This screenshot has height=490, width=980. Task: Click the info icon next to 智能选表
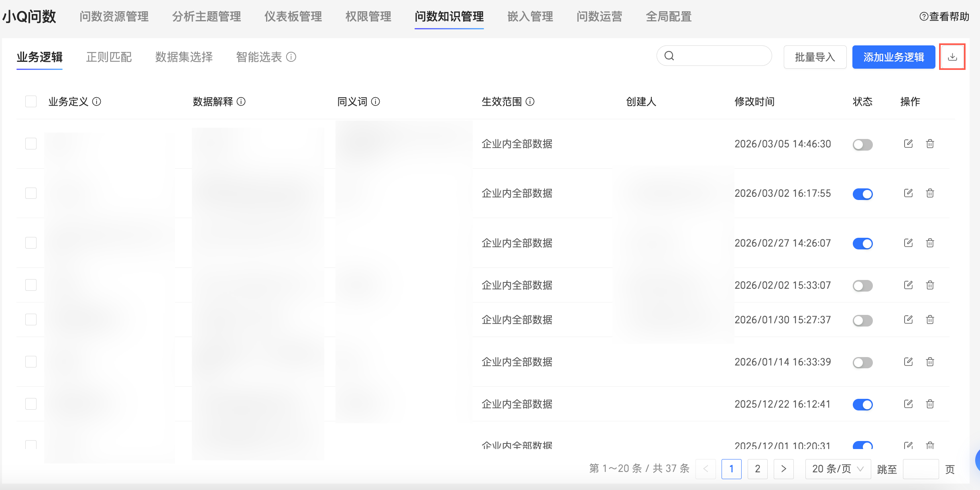click(291, 57)
